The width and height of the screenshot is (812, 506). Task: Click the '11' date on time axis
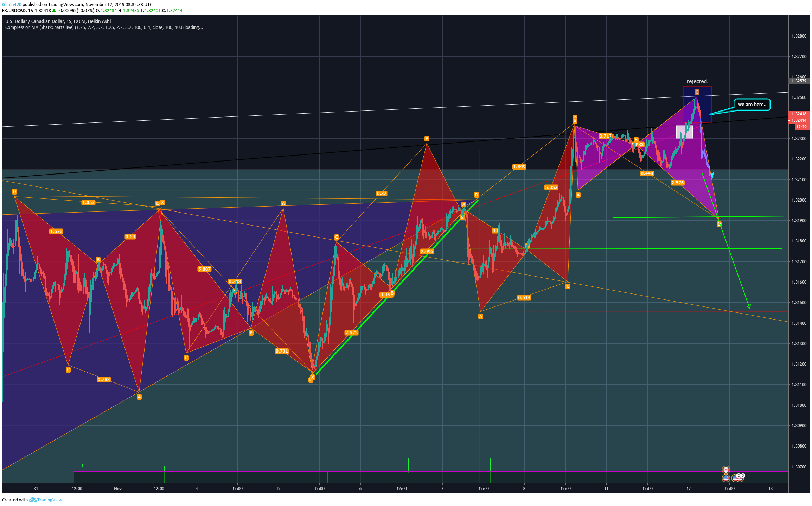click(606, 489)
